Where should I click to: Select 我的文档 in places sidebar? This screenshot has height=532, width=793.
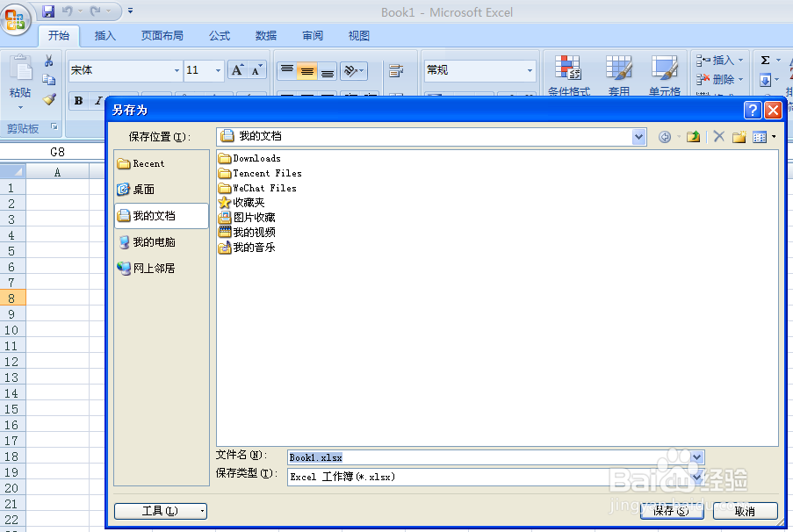(162, 216)
